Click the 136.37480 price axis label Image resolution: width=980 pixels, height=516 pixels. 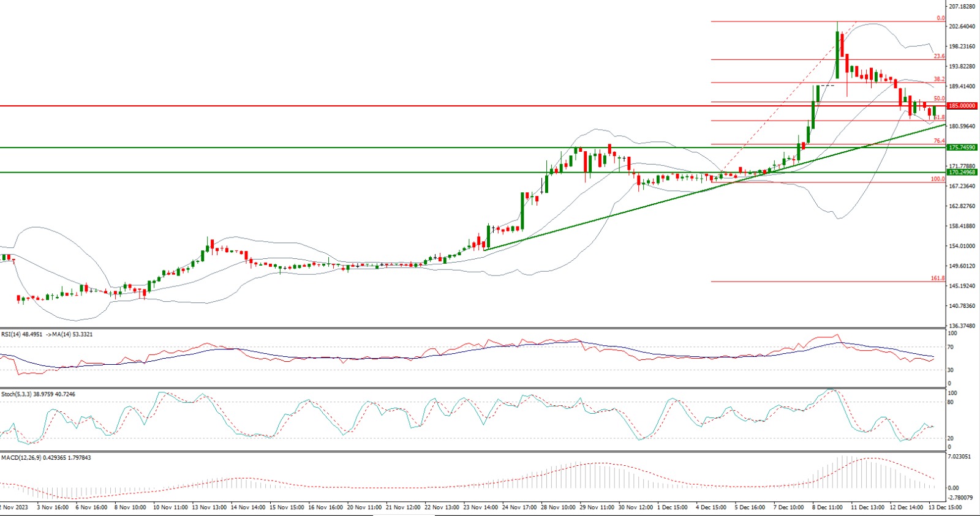point(962,326)
